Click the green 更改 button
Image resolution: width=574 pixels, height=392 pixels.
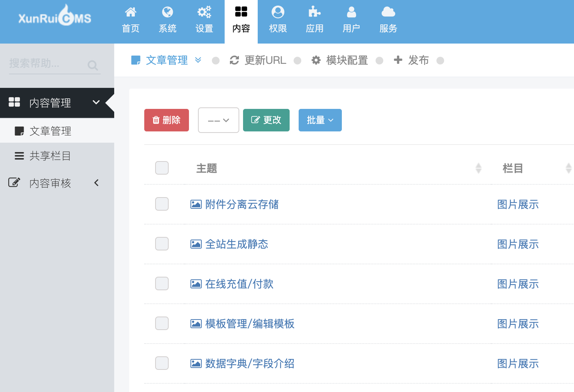(266, 120)
